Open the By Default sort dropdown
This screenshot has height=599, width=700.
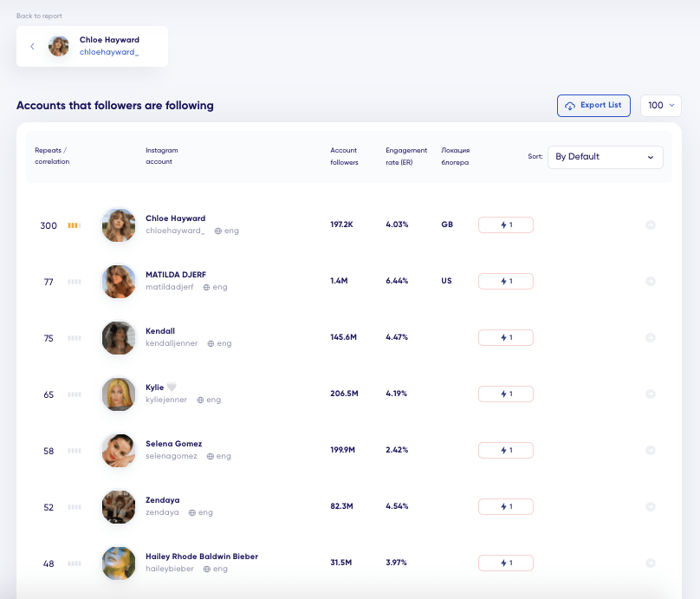point(605,157)
